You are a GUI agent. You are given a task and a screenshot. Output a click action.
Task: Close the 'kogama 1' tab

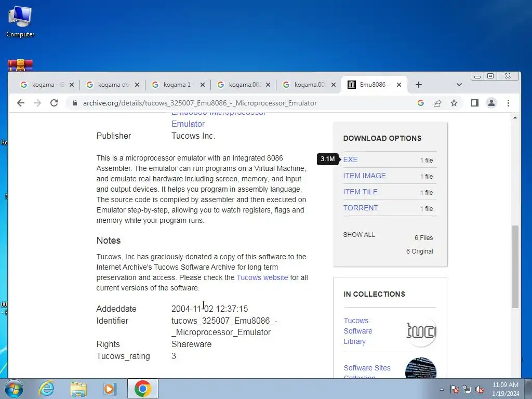click(x=203, y=85)
